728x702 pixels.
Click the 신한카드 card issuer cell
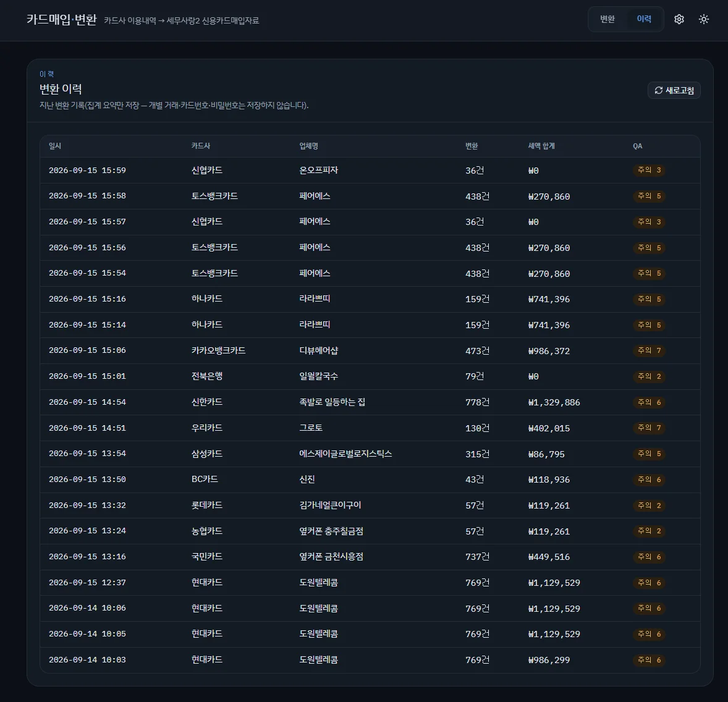pos(207,402)
